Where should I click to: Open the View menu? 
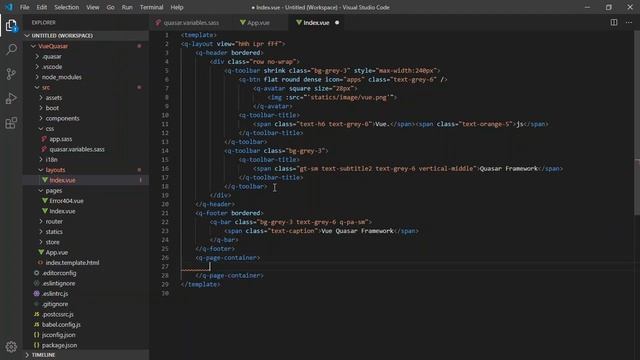pos(93,7)
